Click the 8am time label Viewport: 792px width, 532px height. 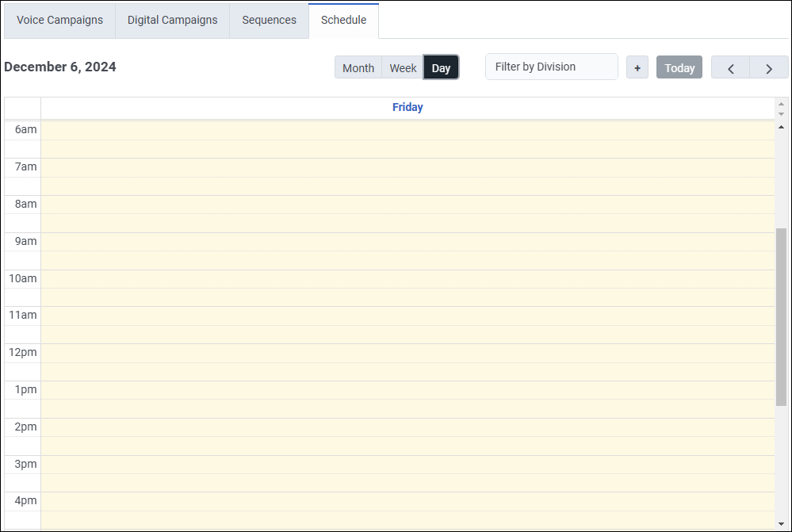(25, 204)
